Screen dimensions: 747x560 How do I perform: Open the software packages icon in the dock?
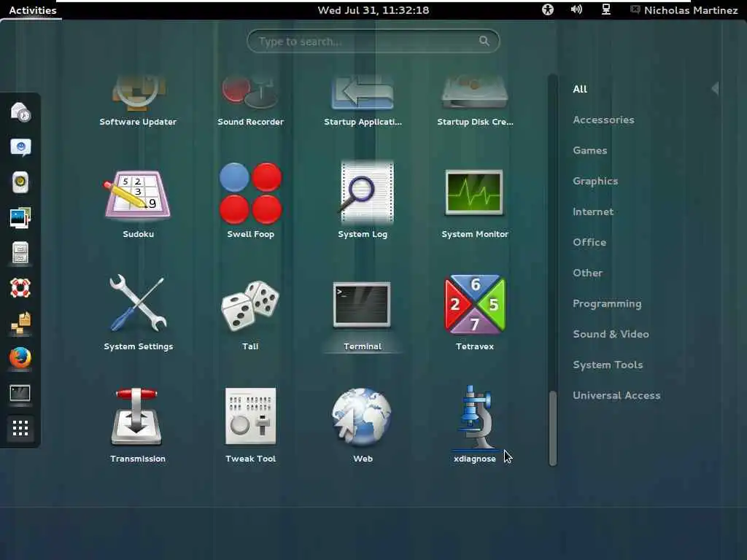(20, 323)
